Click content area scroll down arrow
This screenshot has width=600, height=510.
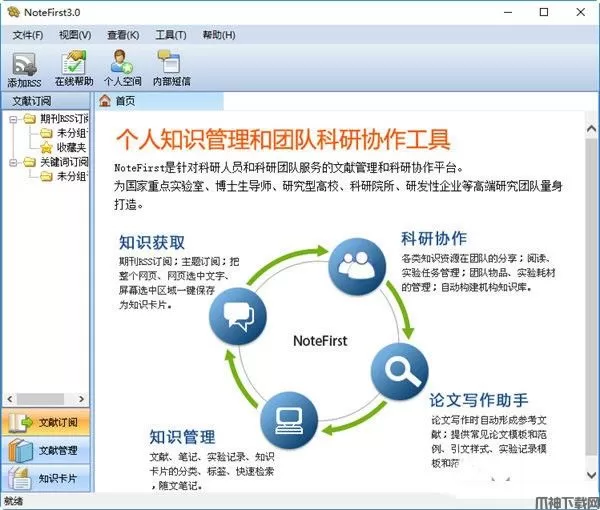click(592, 475)
